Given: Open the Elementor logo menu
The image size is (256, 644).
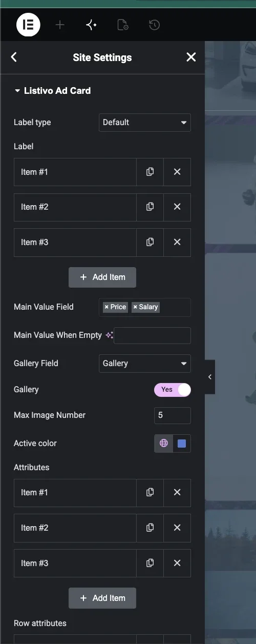Looking at the screenshot, I should [28, 25].
